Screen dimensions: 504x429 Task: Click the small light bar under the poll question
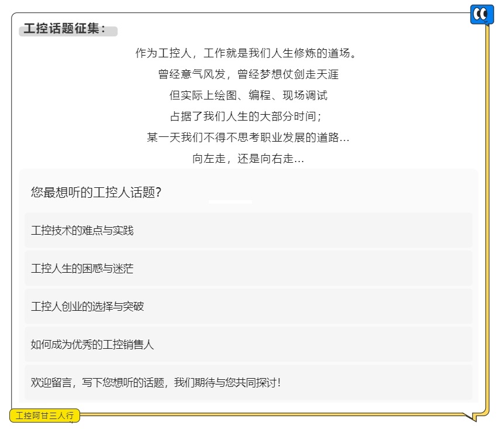click(x=230, y=202)
